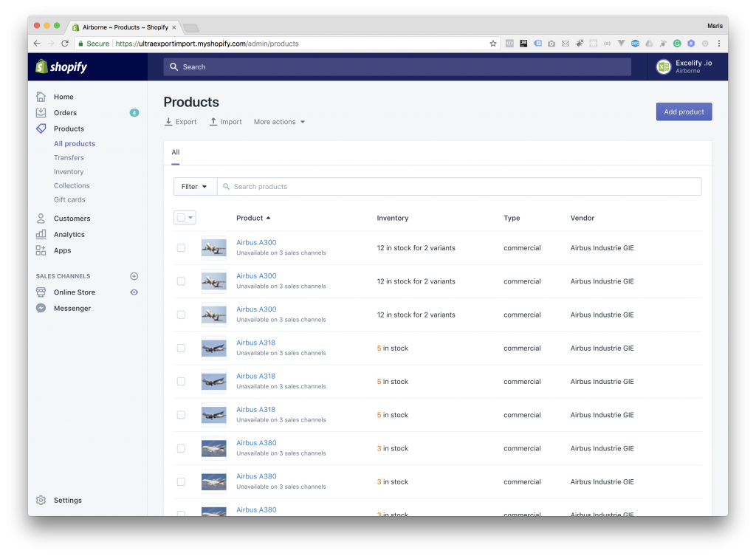756x556 pixels.
Task: Open the Filter dropdown
Action: tap(194, 186)
